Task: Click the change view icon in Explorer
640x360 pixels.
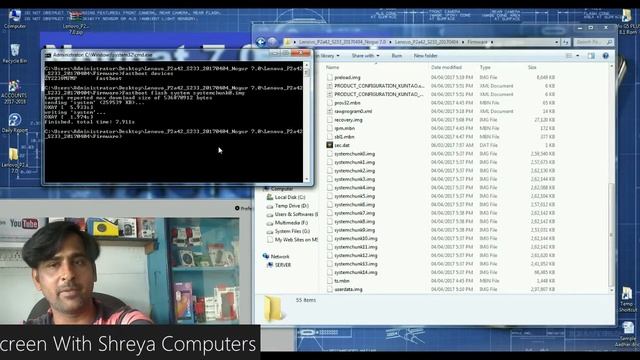Action: click(x=569, y=56)
